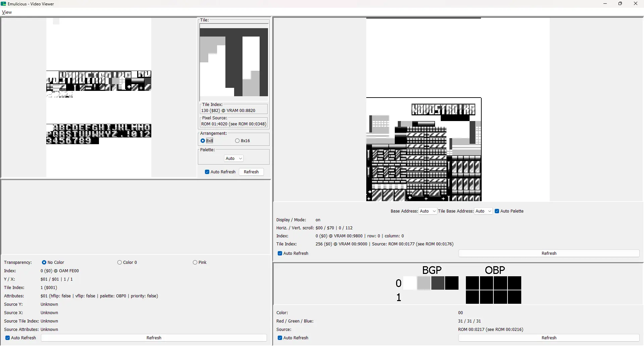
Task: Select the first OBP palette swatch
Action: click(x=473, y=283)
